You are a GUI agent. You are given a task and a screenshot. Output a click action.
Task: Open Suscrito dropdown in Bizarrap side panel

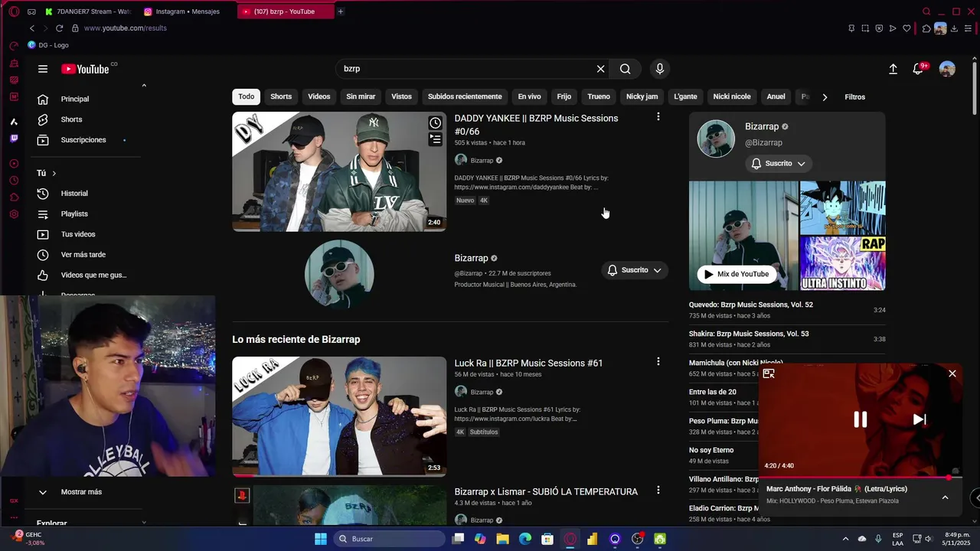[x=779, y=164]
